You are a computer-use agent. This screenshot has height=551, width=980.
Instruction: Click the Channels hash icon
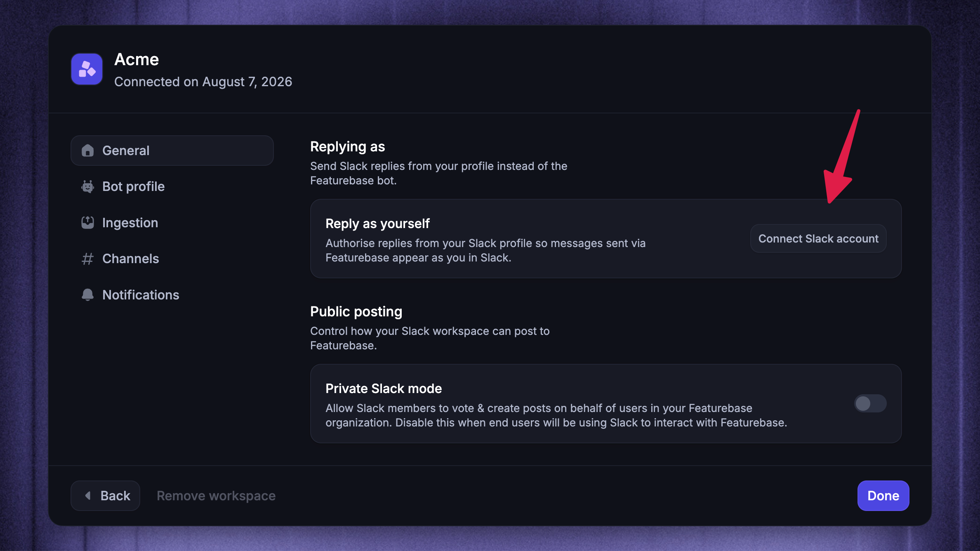(x=87, y=259)
